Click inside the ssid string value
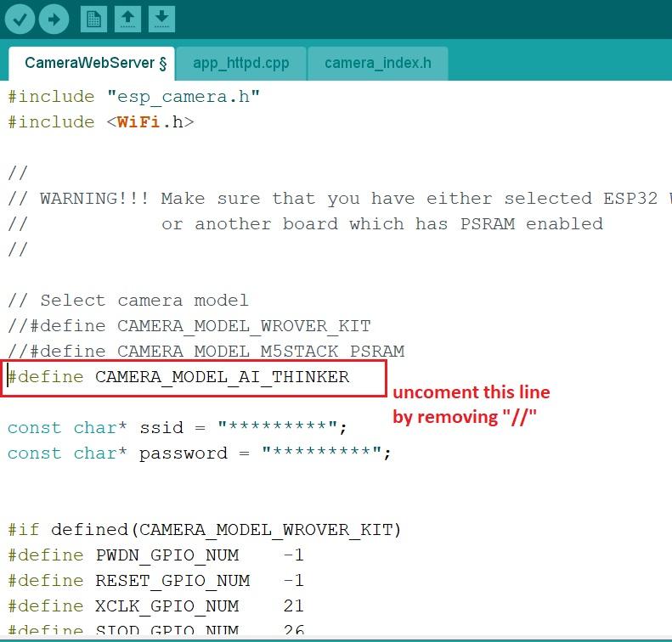This screenshot has width=672, height=642. 283,428
